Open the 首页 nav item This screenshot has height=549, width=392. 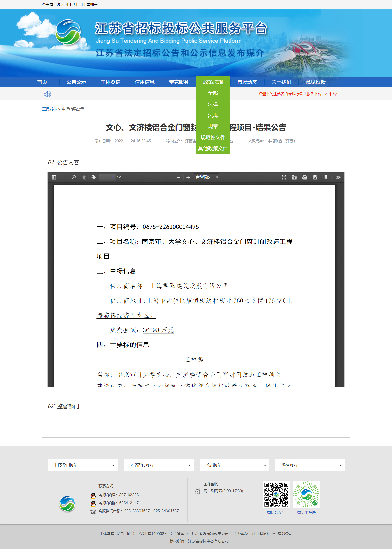pos(42,82)
